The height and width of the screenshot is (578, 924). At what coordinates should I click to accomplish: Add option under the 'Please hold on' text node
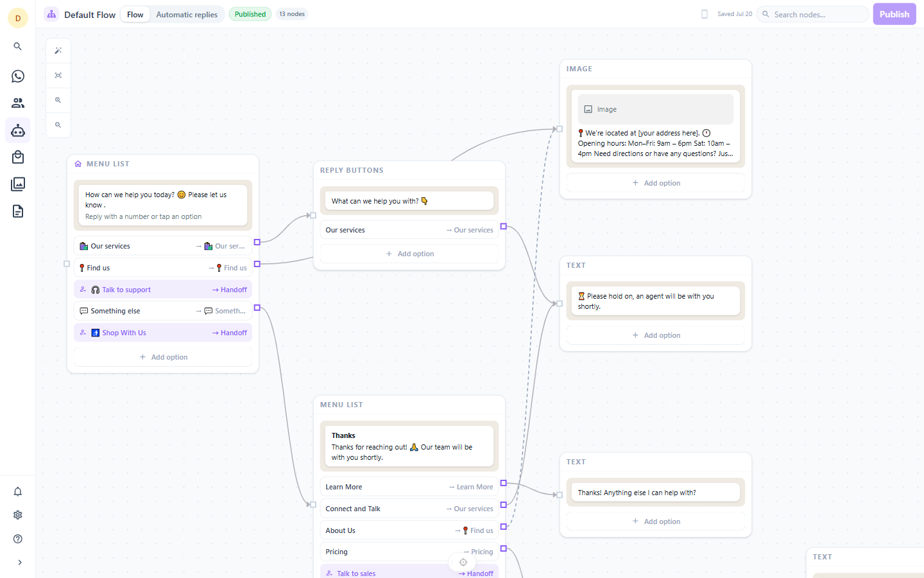click(656, 335)
